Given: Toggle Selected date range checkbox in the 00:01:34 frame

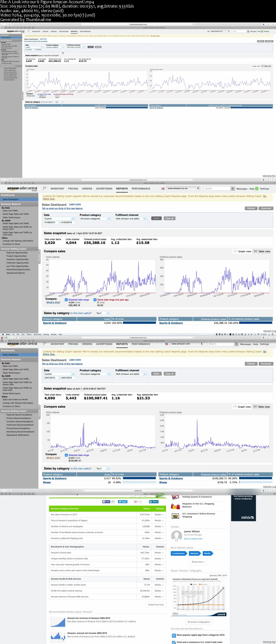Looking at the screenshot, I should click(66, 299).
